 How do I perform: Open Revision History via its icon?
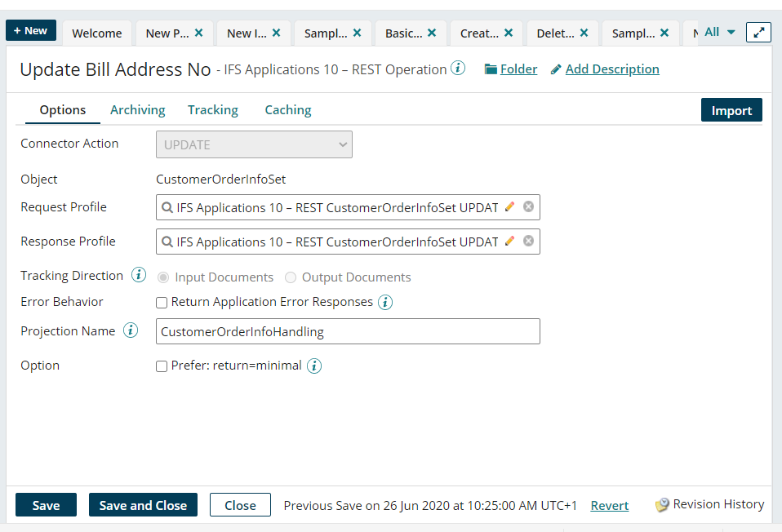(x=661, y=504)
